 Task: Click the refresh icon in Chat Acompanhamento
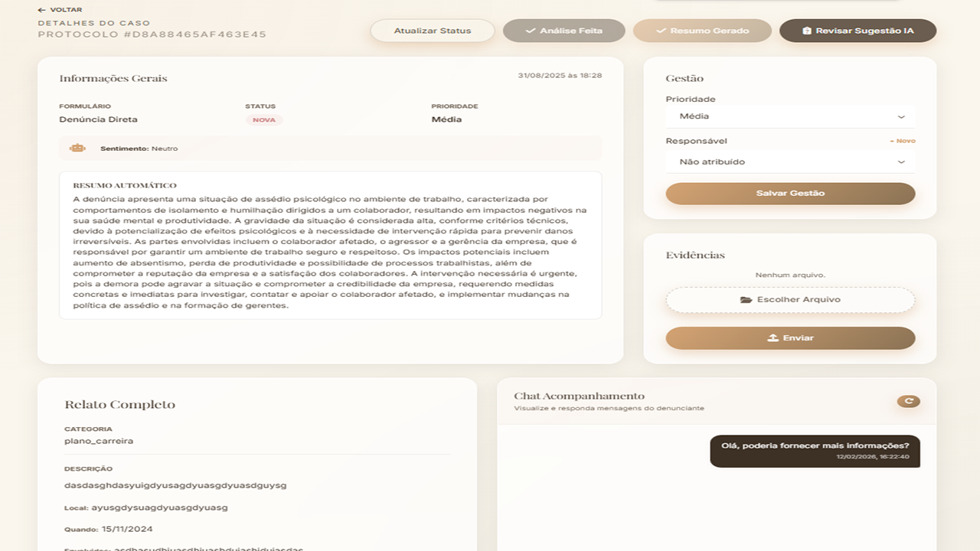[908, 400]
